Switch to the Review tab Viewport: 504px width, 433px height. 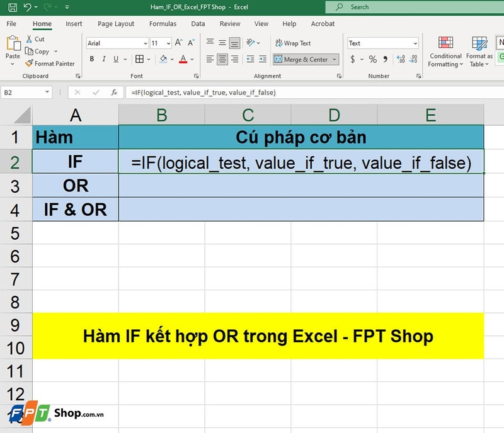tap(230, 24)
